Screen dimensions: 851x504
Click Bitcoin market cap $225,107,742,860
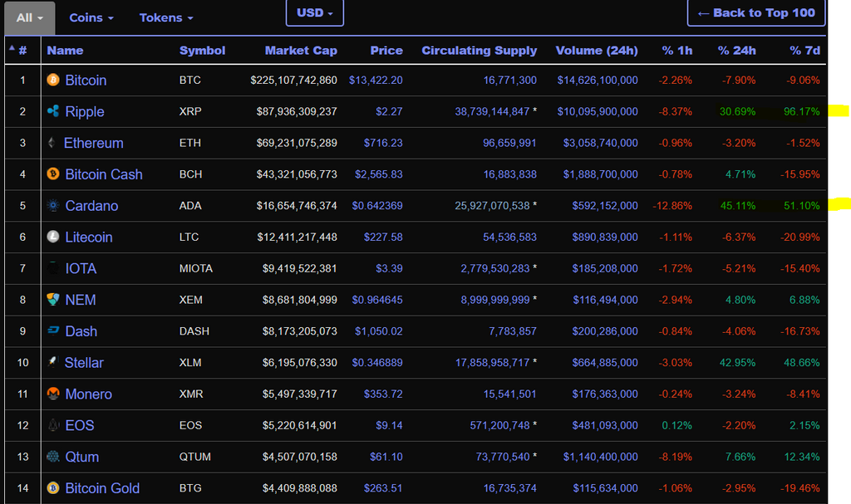(x=293, y=81)
